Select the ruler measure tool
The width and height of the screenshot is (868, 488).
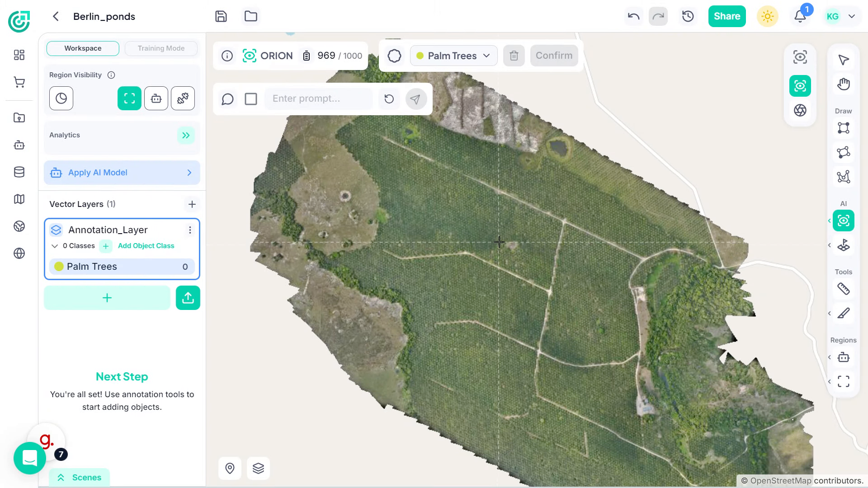point(844,289)
